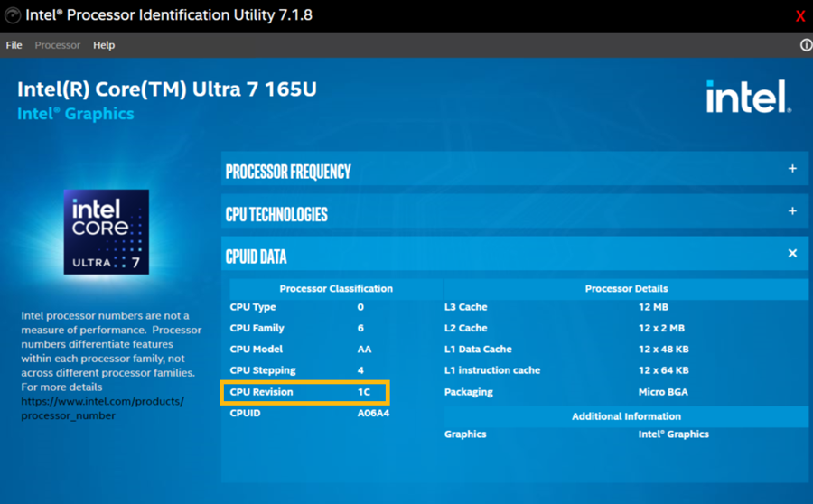The image size is (813, 504).
Task: Click the 12 x 64 KB value
Action: 664,370
